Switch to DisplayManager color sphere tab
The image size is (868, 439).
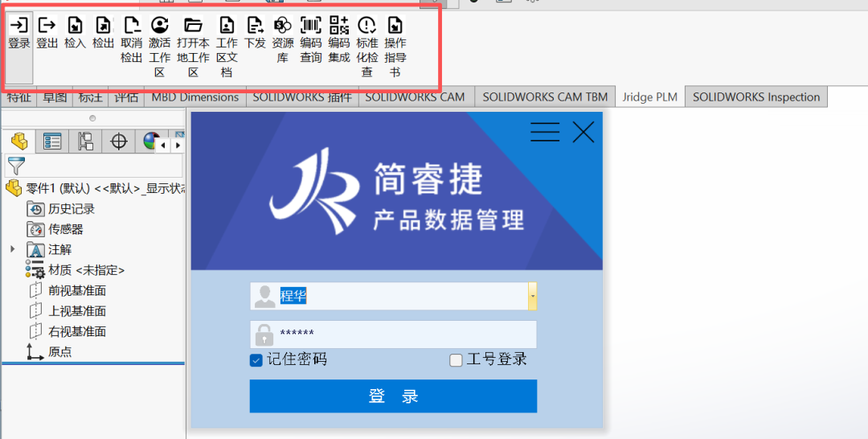149,142
